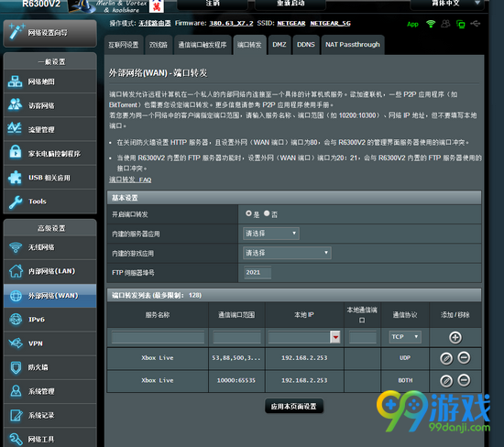This screenshot has height=447, width=504.
Task: Click the service name input field
Action: click(158, 338)
